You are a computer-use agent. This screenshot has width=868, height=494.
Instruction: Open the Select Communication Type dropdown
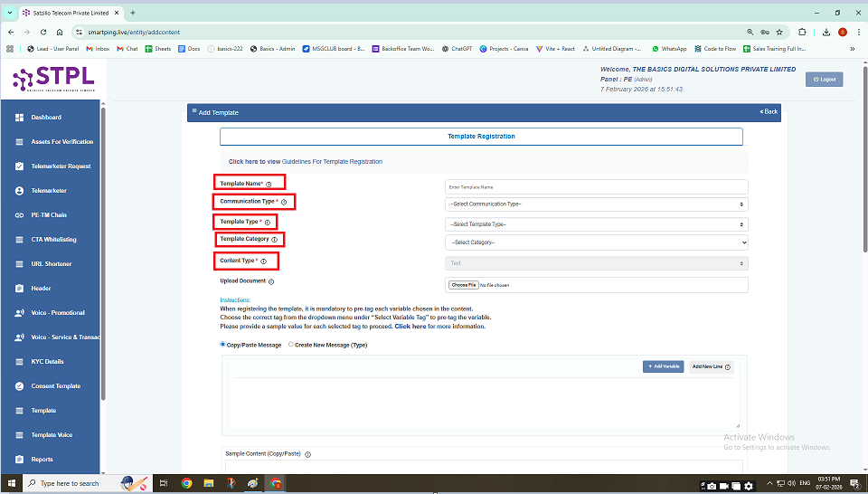[x=596, y=204]
